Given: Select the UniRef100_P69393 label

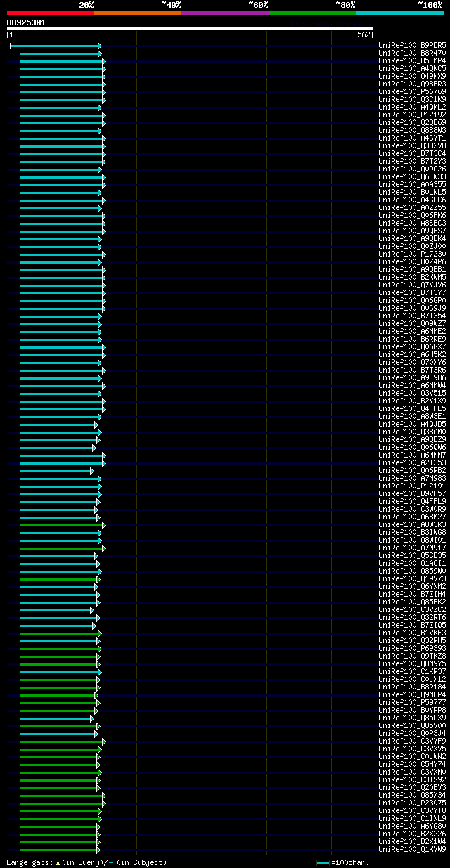Looking at the screenshot, I should click(412, 648).
